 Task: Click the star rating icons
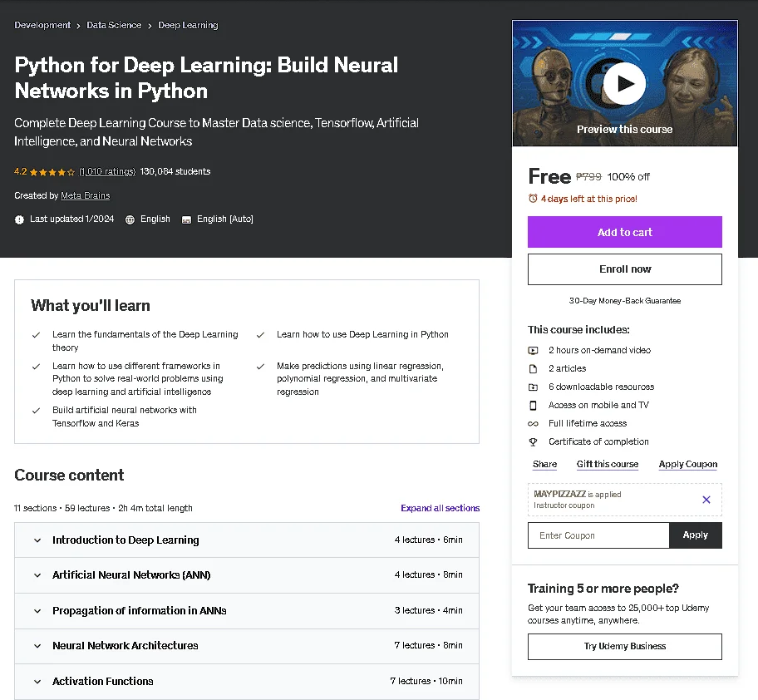52,172
